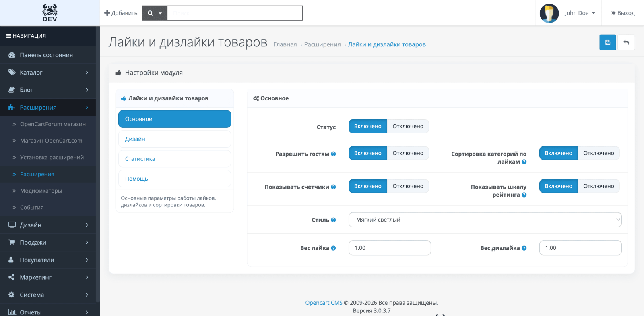The width and height of the screenshot is (644, 316).
Task: Click the cart icon of Продажи
Action: click(x=12, y=242)
